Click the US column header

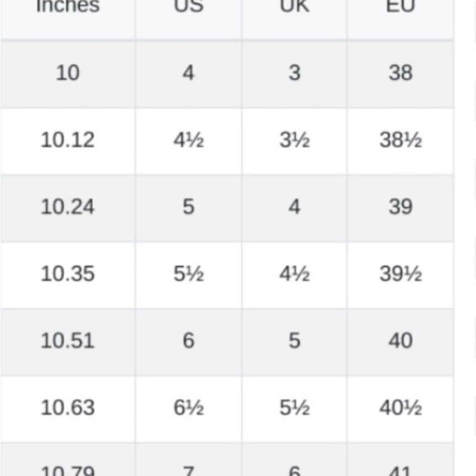[x=188, y=7]
